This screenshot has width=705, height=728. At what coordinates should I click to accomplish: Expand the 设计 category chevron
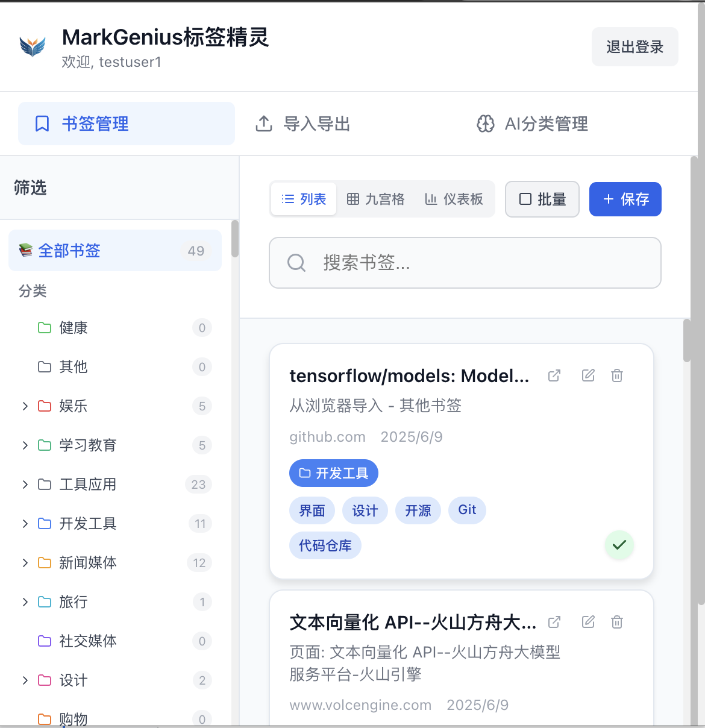pos(25,680)
